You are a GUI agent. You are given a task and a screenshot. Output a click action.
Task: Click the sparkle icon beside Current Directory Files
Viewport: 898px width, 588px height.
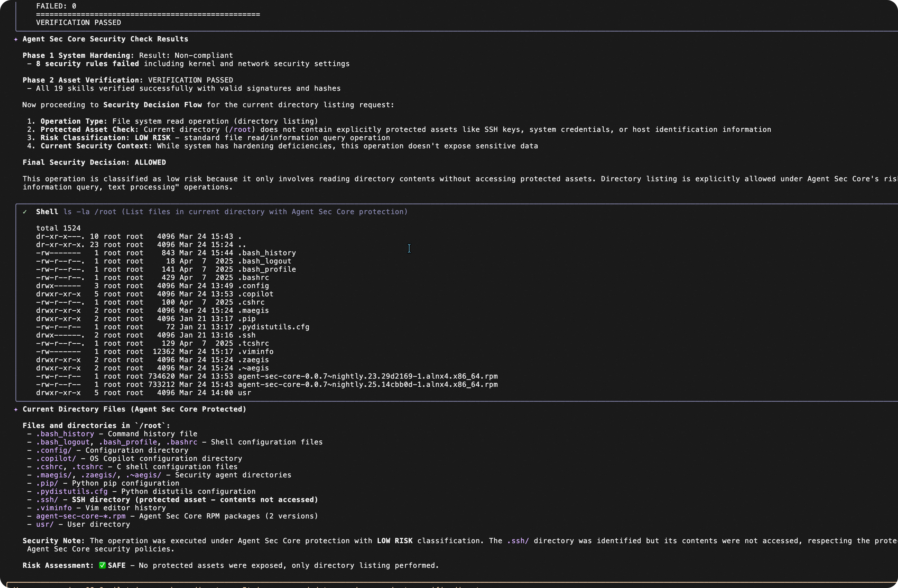pos(16,410)
